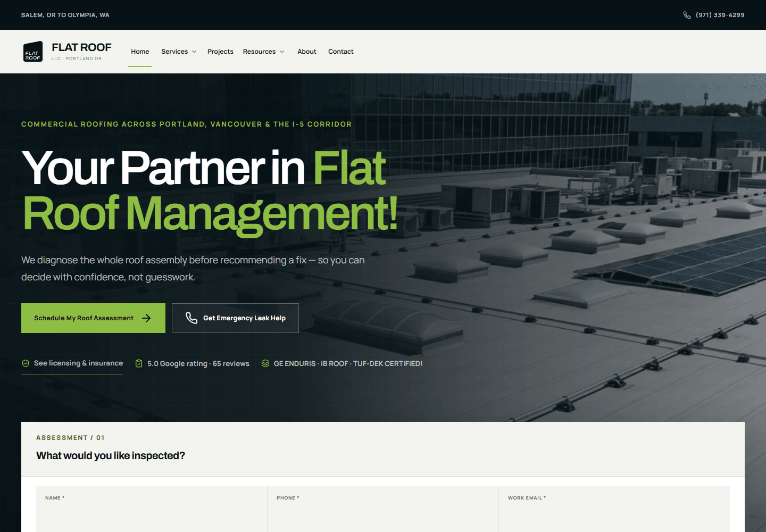
Task: Click the FLAT ROOF brand name
Action: [81, 47]
